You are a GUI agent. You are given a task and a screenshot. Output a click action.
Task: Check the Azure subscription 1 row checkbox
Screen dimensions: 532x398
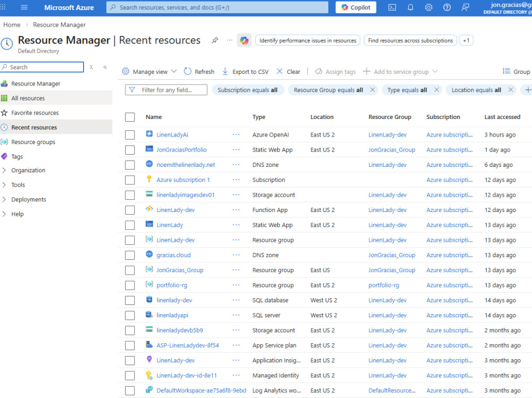coord(130,180)
